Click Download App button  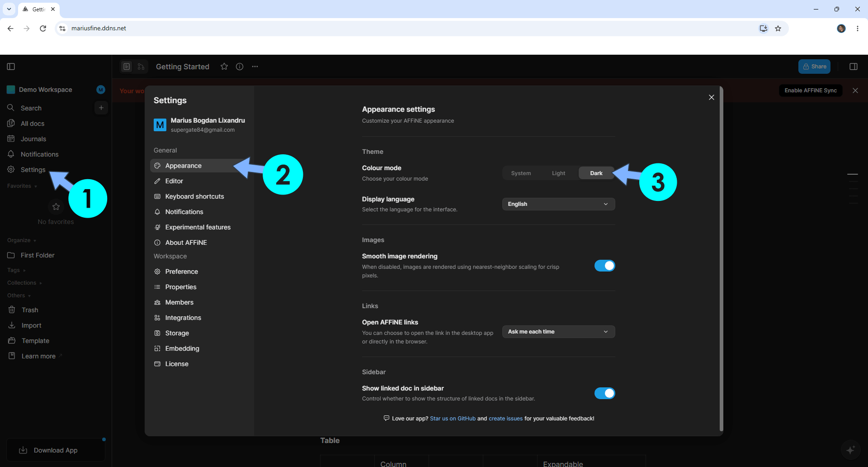click(x=56, y=450)
